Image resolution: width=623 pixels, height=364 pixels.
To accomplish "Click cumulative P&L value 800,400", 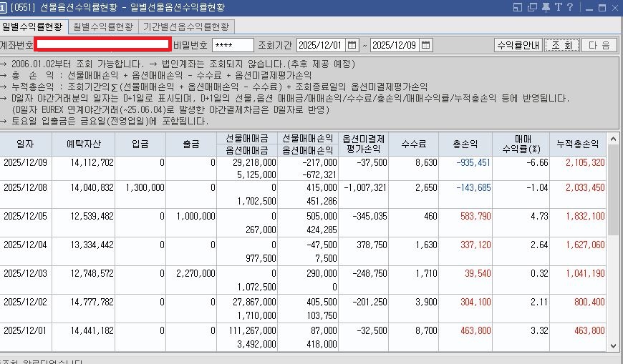I will [589, 302].
